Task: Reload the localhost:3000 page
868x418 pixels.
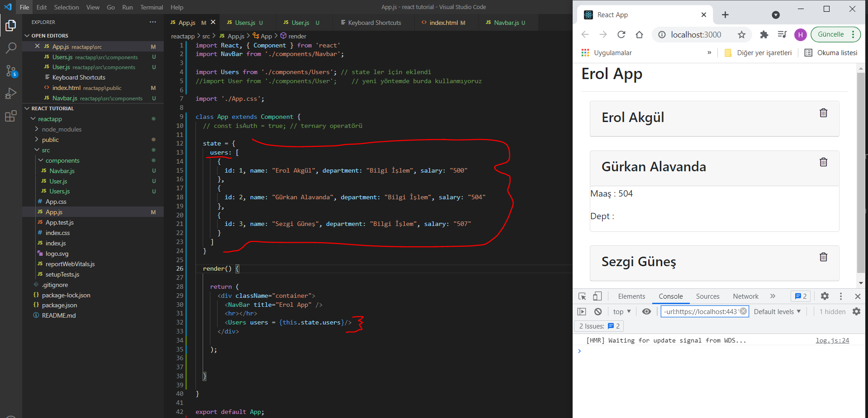Action: [621, 35]
